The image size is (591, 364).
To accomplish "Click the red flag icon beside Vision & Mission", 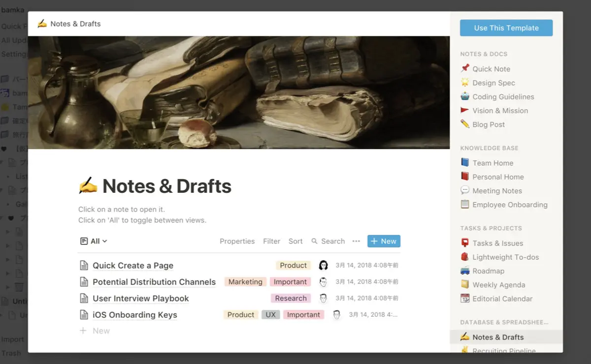I will (x=465, y=110).
